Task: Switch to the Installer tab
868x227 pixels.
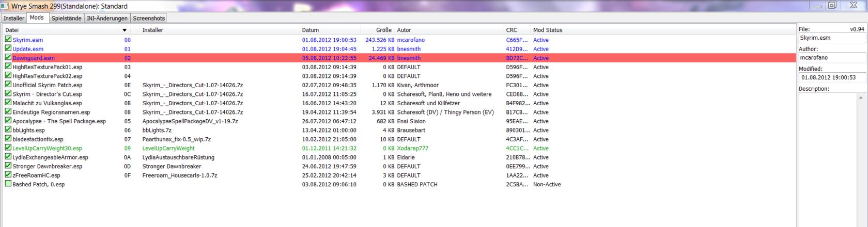Action: coord(14,18)
